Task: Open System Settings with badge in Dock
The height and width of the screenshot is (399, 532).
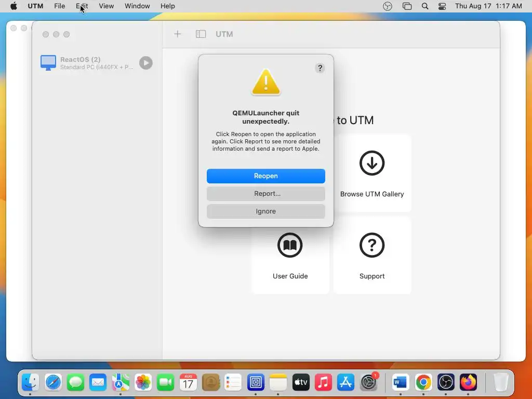Action: click(x=368, y=382)
